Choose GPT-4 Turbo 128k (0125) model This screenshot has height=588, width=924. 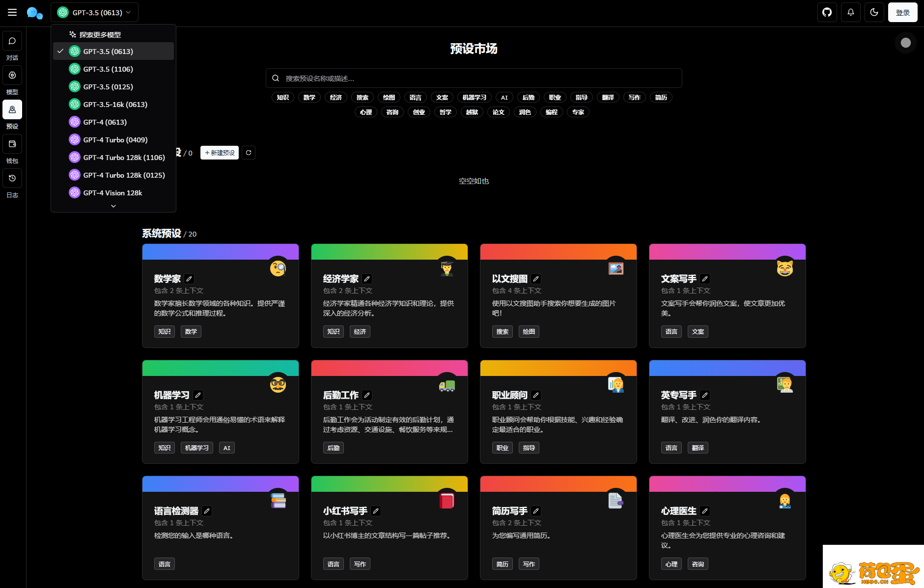click(x=113, y=175)
